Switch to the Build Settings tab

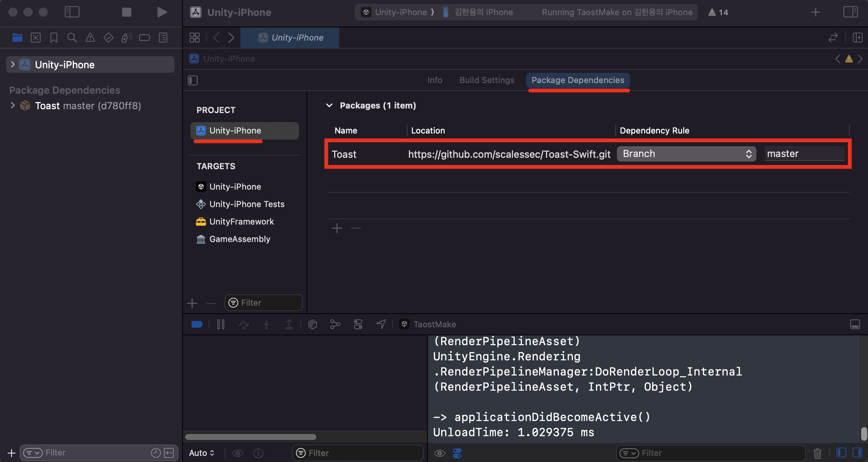coord(487,80)
